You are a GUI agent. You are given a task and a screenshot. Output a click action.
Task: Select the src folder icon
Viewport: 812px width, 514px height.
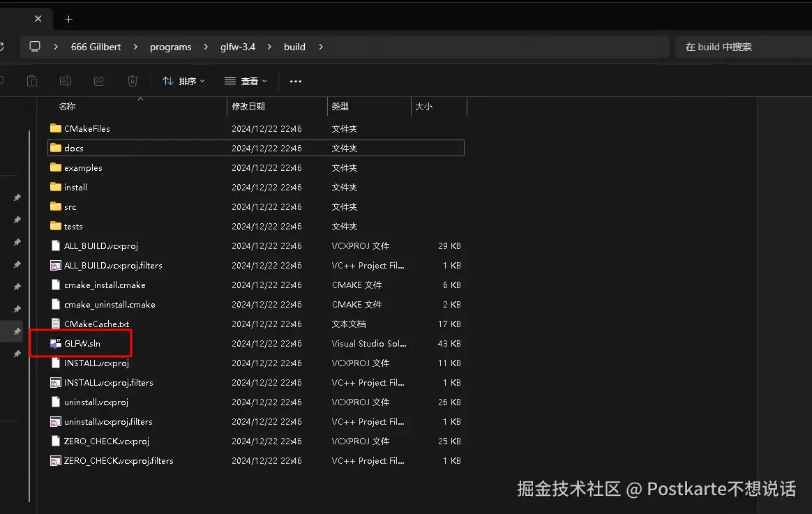pyautogui.click(x=55, y=206)
